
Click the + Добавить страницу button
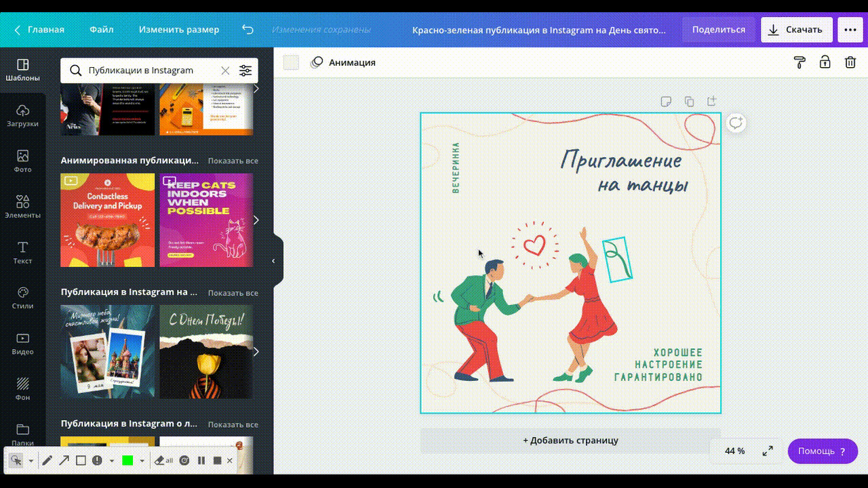(570, 440)
